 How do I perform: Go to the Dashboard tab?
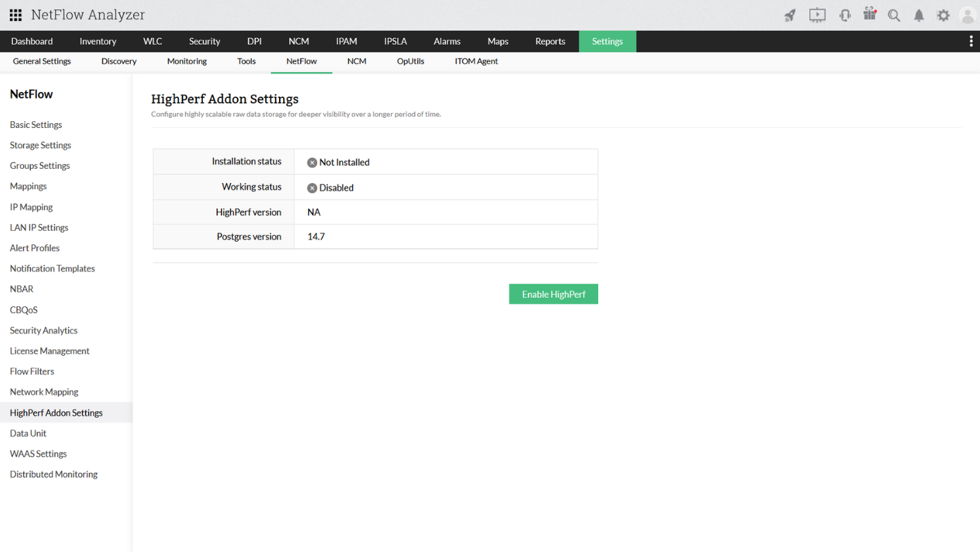pos(32,42)
